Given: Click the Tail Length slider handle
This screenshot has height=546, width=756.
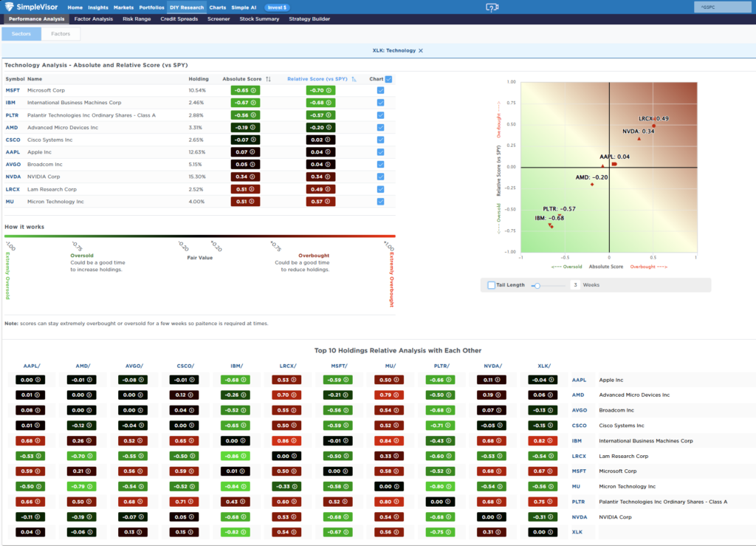Looking at the screenshot, I should pos(538,285).
